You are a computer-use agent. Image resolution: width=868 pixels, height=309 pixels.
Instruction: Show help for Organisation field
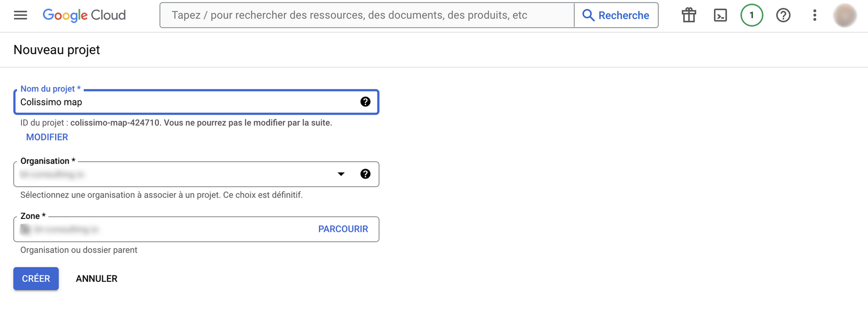[365, 174]
